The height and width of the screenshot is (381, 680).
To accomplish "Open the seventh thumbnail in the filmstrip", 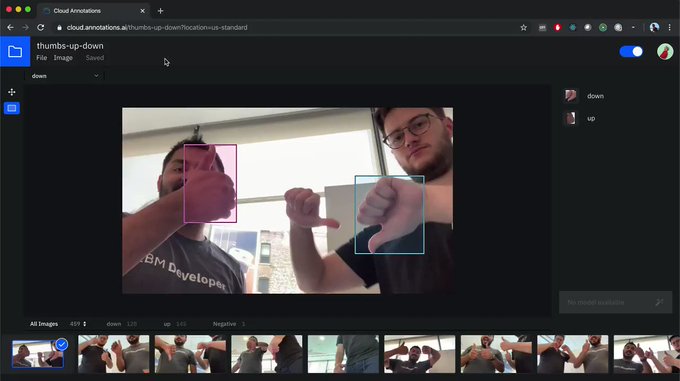I will (496, 354).
